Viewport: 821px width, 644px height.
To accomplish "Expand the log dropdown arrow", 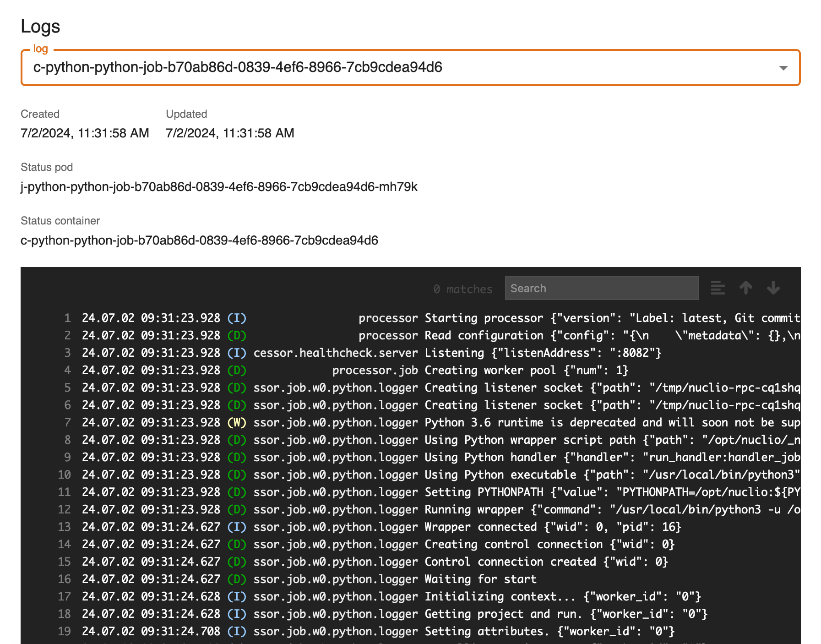I will coord(783,68).
